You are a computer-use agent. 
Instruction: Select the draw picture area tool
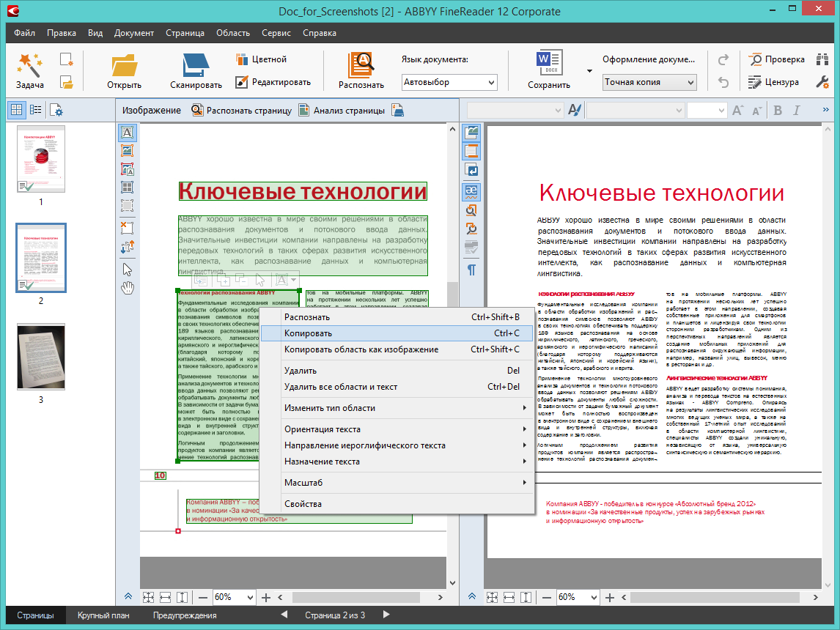tap(127, 151)
